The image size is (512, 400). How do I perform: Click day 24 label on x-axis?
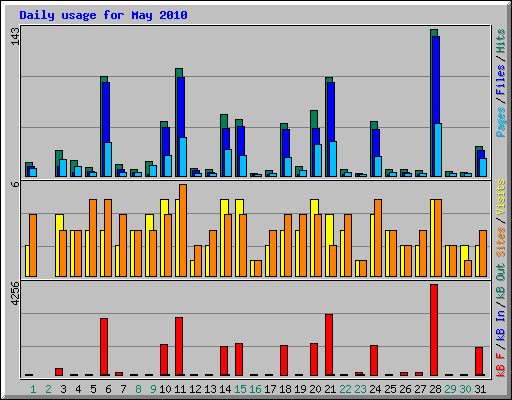375,389
